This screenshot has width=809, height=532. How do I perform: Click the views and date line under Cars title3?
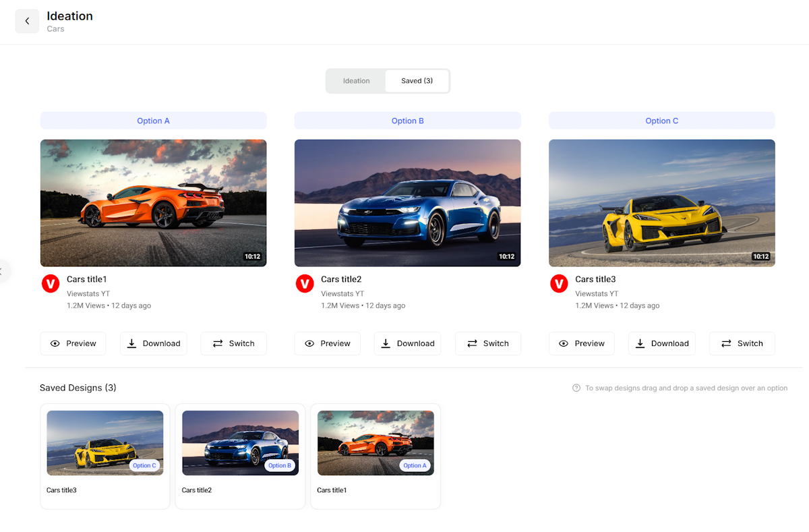pos(617,305)
